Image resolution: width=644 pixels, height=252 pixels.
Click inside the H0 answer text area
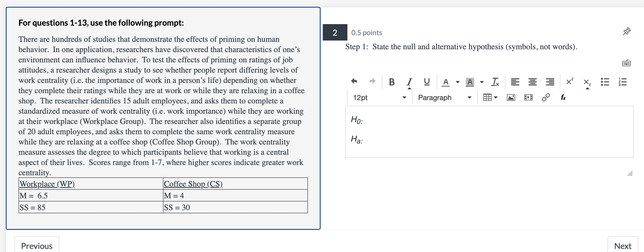436,121
